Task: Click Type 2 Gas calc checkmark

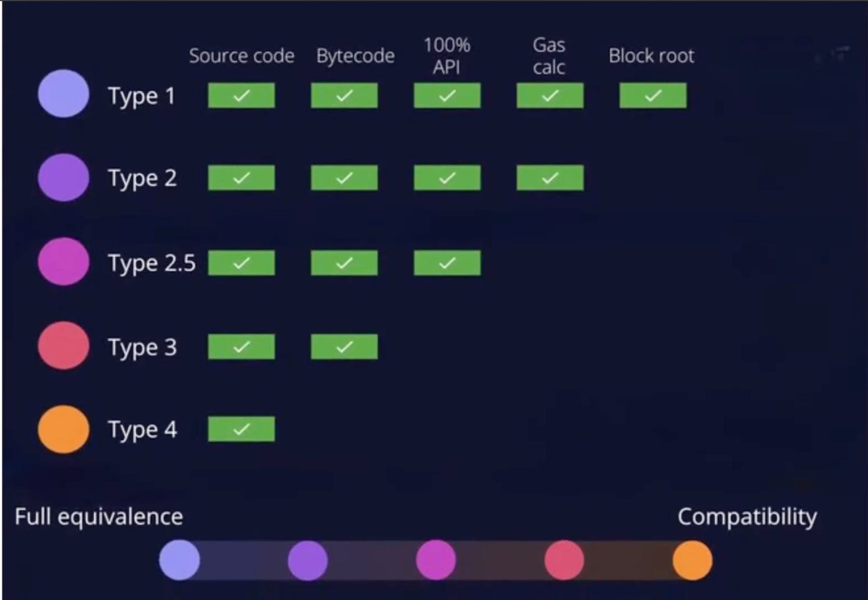Action: pyautogui.click(x=550, y=178)
